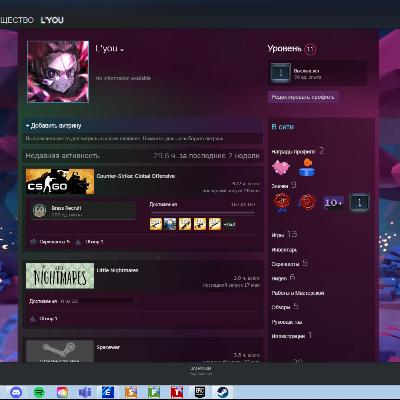Open the red T app in taskbar
The image size is (400, 400).
pyautogui.click(x=177, y=392)
